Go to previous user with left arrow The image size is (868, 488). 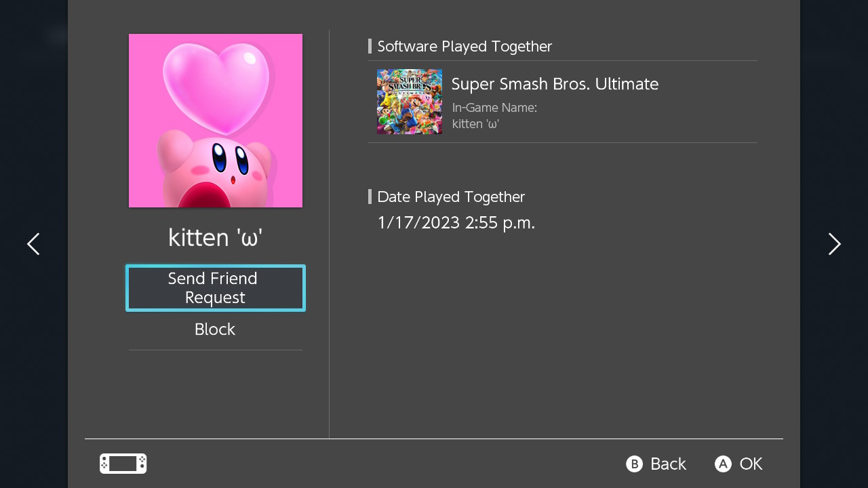pos(33,244)
